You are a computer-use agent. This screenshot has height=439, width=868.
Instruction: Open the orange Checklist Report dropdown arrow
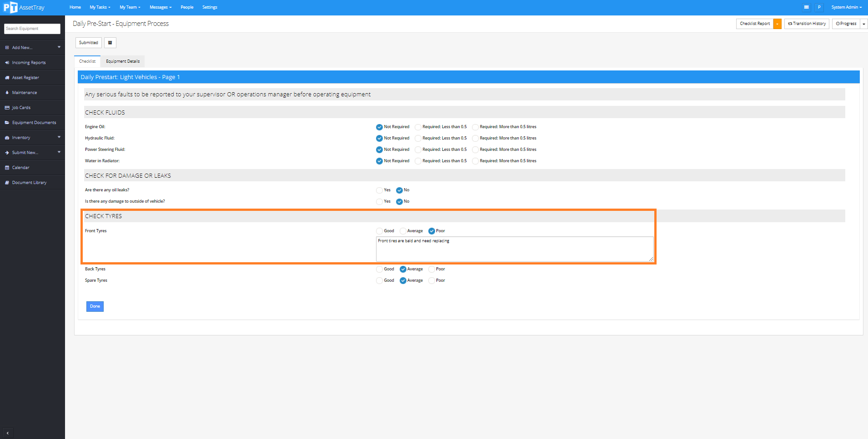click(777, 23)
